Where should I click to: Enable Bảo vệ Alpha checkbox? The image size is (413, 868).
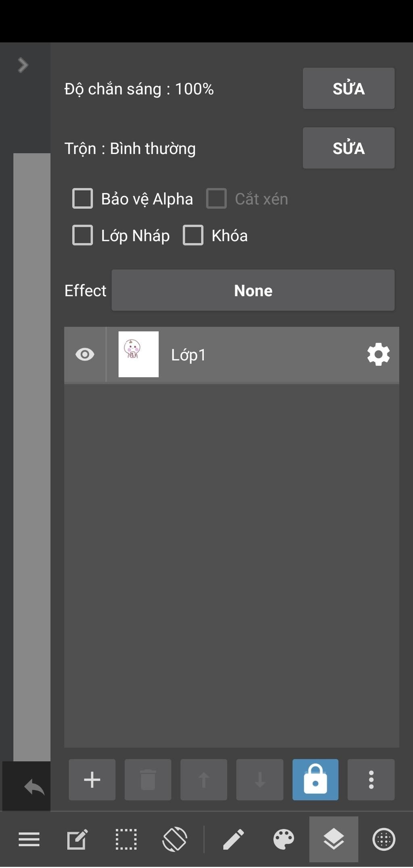(82, 199)
